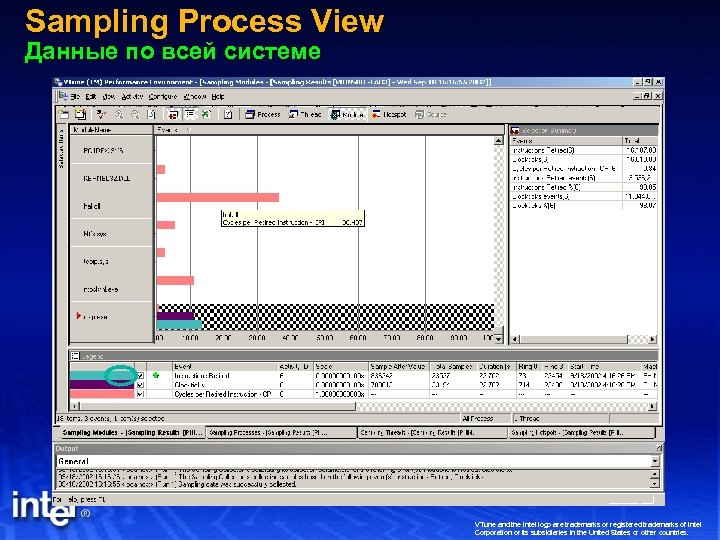
Task: Toggle Cycles per Retired Instruction checkbox
Action: 141,394
